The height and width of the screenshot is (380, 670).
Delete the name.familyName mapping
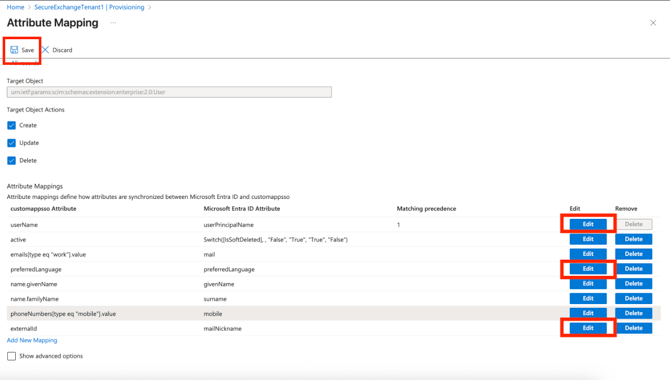coord(634,298)
